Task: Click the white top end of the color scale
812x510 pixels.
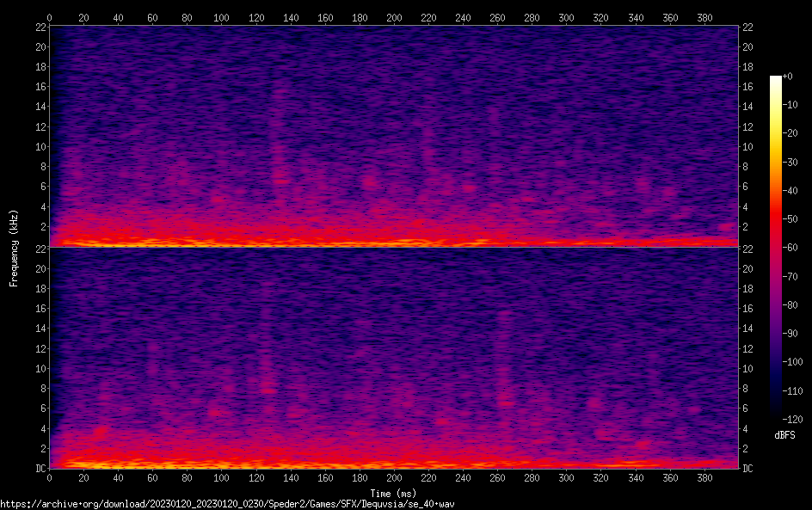Action: click(776, 79)
